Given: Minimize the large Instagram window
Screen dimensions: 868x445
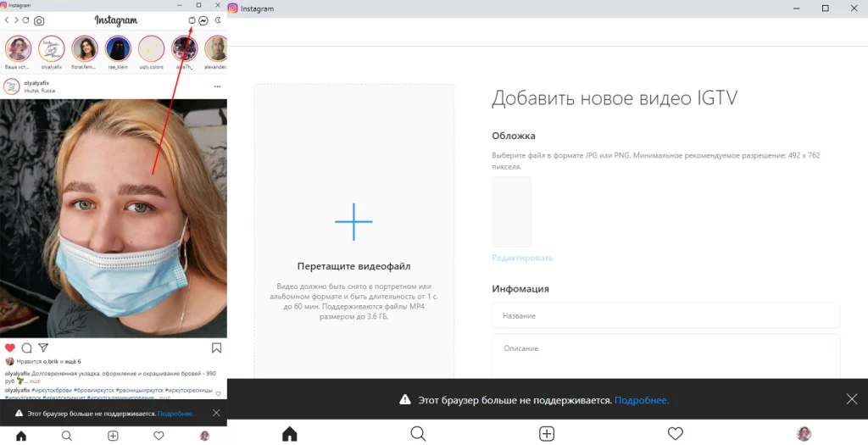Looking at the screenshot, I should (x=797, y=8).
